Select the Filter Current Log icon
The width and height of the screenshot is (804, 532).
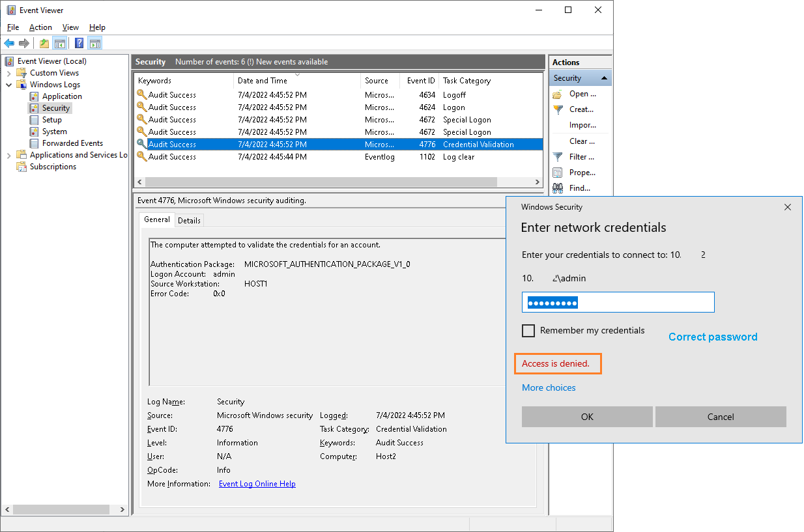coord(558,156)
